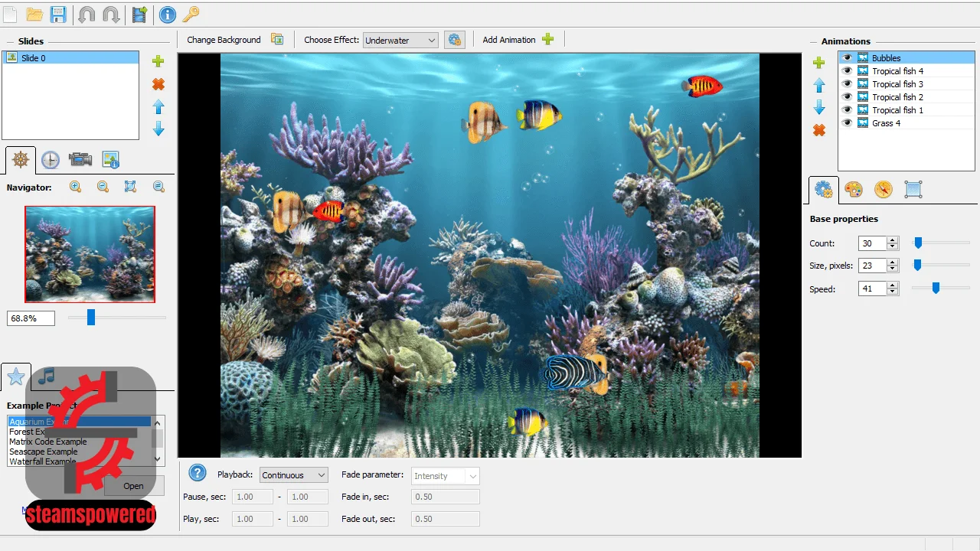Open the frame bounds properties tab
Viewport: 980px width, 551px height.
913,190
